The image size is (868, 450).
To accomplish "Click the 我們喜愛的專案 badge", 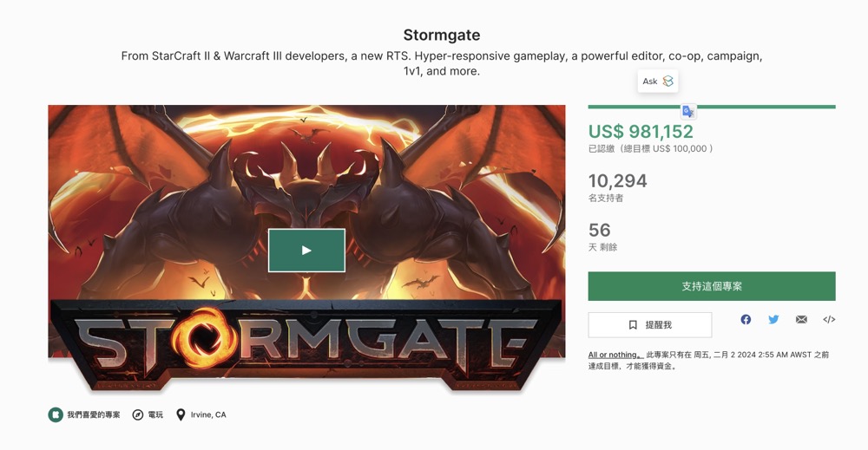I will 84,415.
